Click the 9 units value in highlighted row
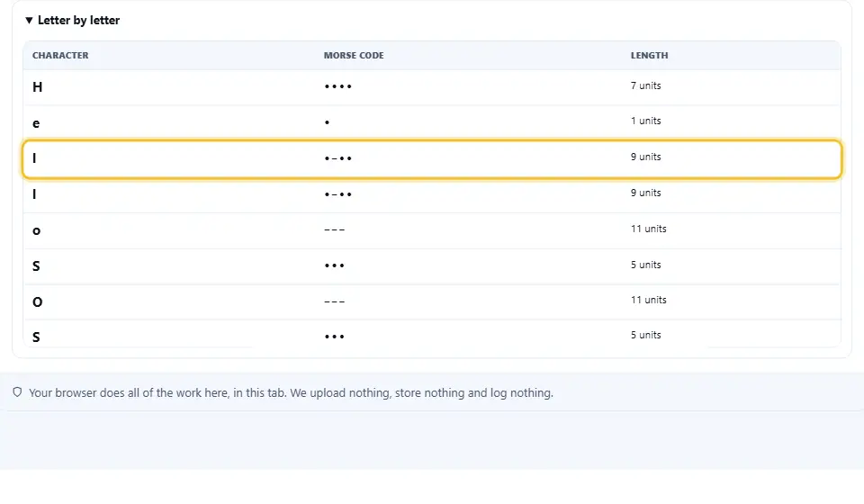The height and width of the screenshot is (504, 864). (646, 157)
